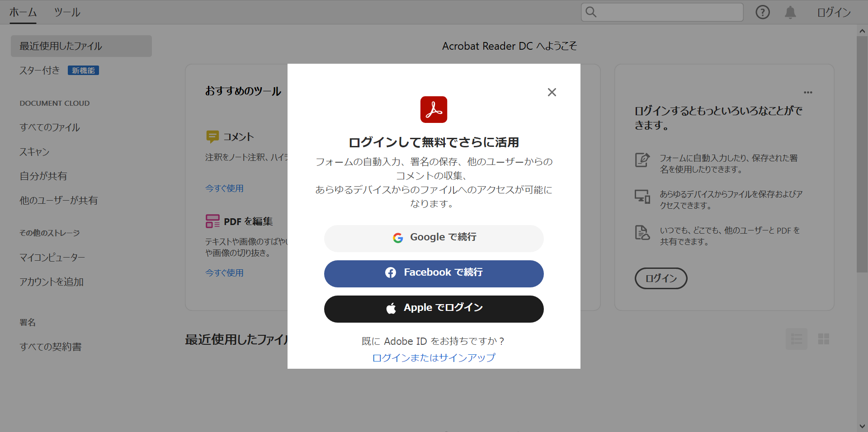Open the three-dot menu on login card

(808, 93)
